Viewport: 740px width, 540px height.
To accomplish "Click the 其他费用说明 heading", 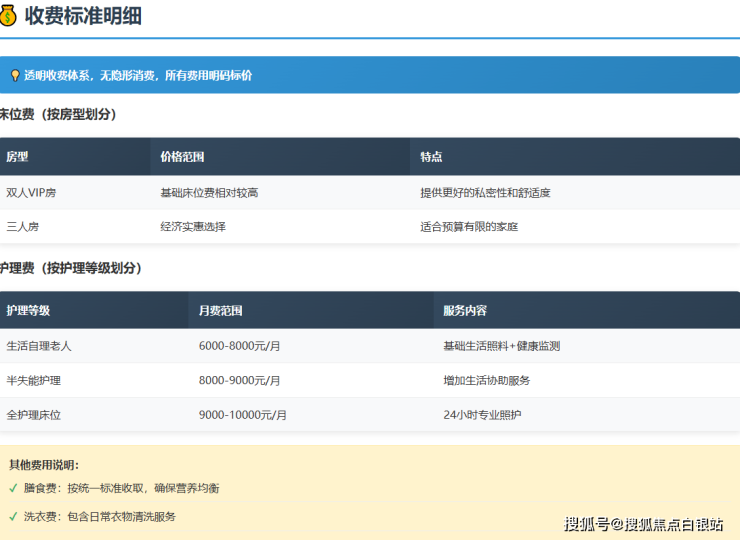I will [x=43, y=464].
